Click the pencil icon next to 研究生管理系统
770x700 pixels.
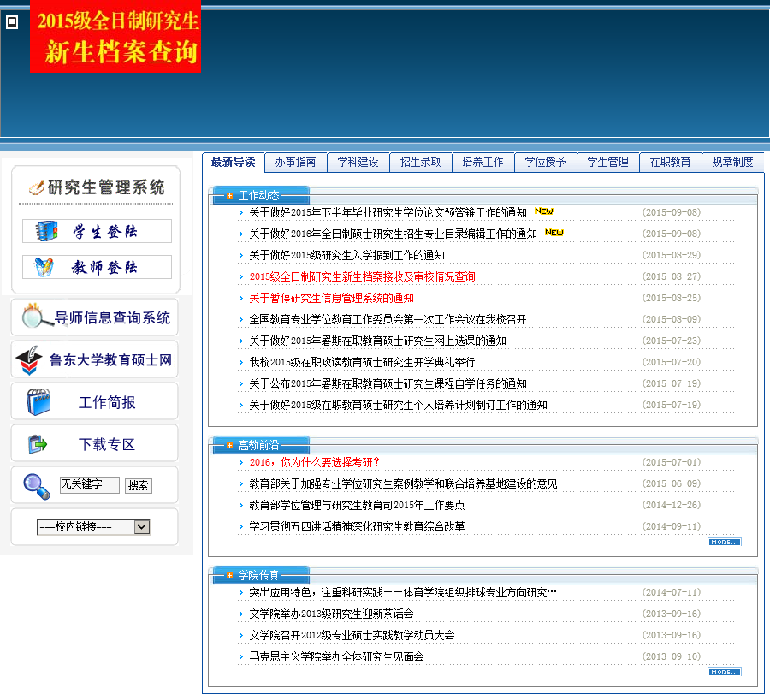tap(36, 187)
